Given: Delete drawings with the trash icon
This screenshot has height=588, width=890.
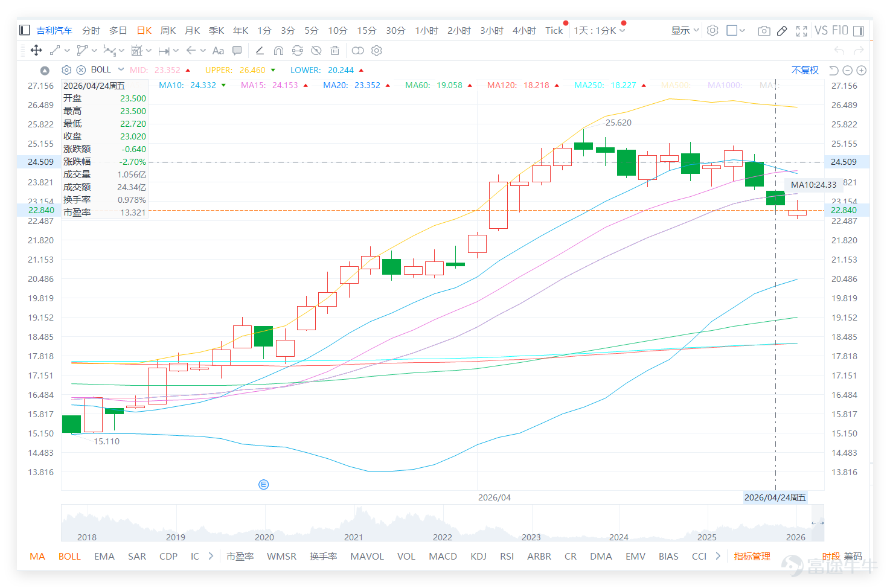Looking at the screenshot, I should coord(335,51).
